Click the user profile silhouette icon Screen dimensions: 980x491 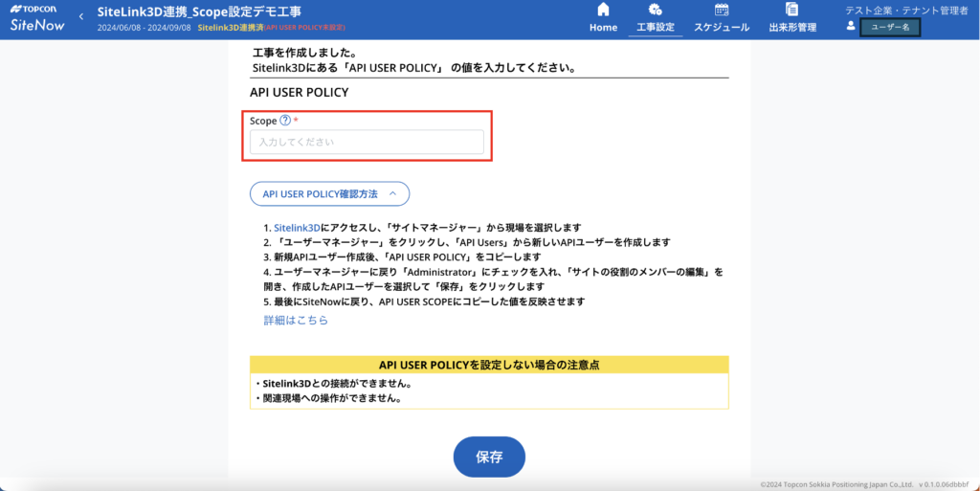click(x=851, y=26)
